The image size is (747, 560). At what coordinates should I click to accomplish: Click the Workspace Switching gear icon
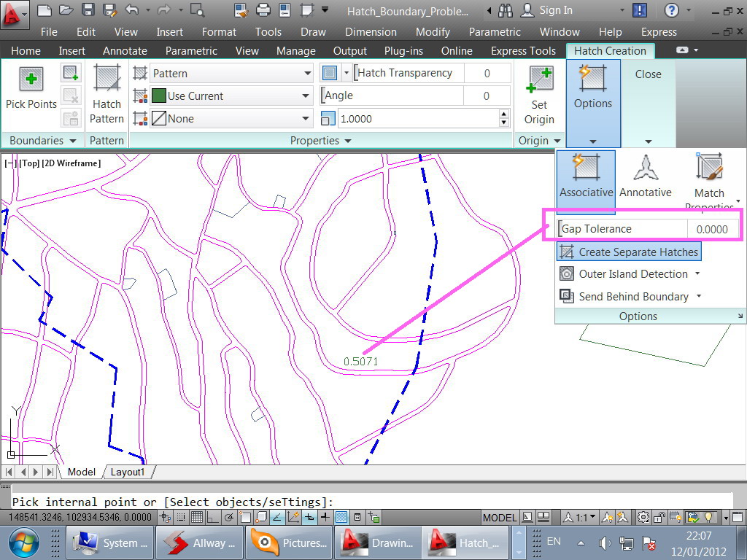pos(643,517)
